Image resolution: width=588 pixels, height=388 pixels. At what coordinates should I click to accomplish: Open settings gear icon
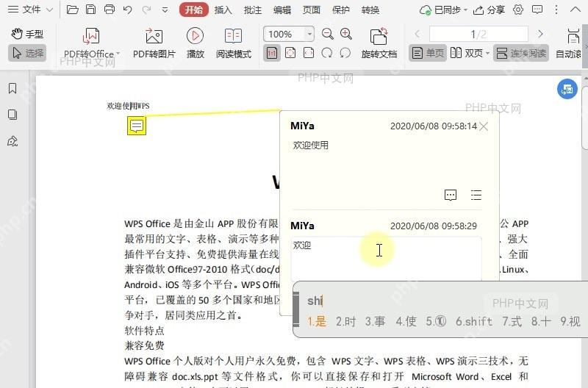(x=518, y=10)
